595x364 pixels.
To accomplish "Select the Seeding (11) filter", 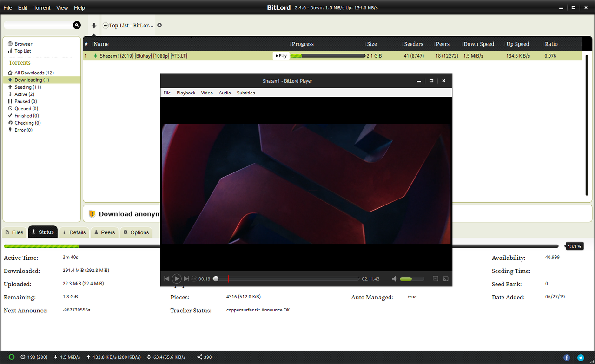I will coord(24,87).
